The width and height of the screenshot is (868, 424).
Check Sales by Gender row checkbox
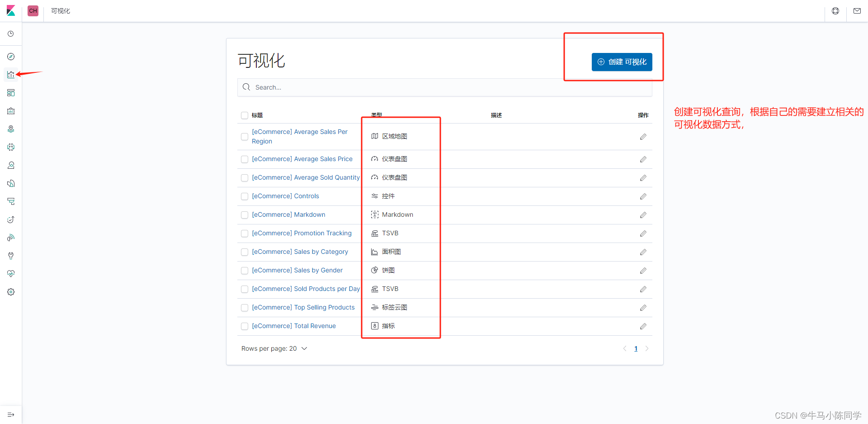click(x=245, y=271)
